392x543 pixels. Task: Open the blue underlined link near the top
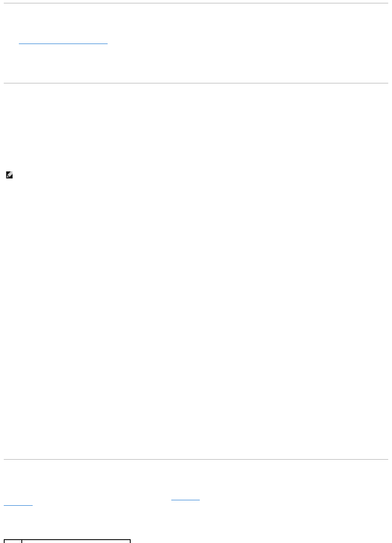coord(63,42)
